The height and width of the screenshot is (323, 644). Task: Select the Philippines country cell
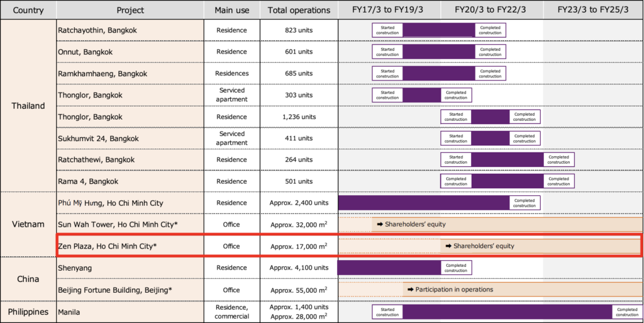pyautogui.click(x=28, y=312)
